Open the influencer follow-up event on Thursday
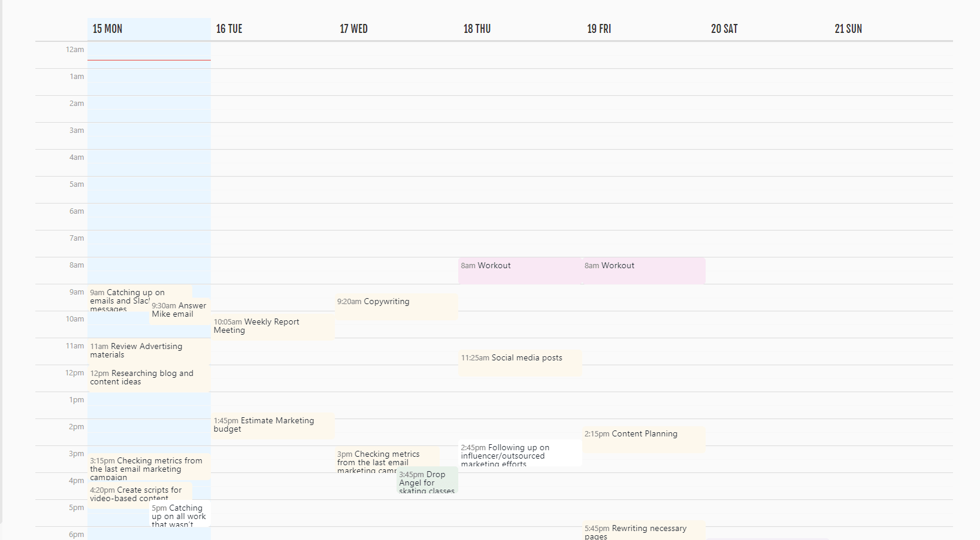980x540 pixels. coord(518,455)
